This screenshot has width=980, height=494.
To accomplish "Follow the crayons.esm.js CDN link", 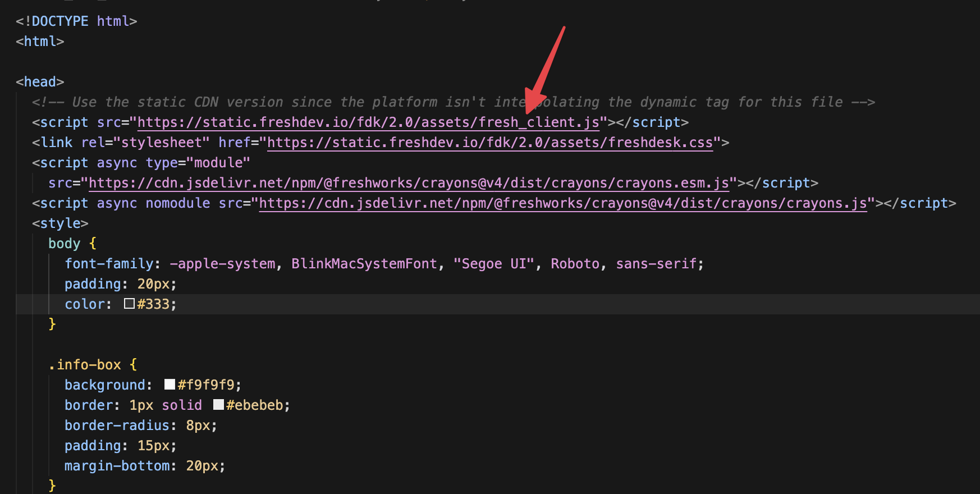I will click(x=409, y=183).
